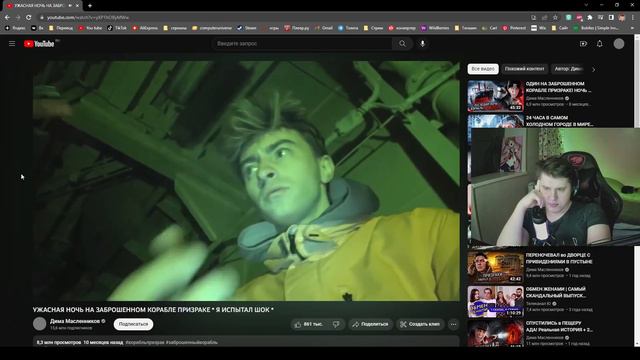Open the Chrome three-dot menu
The height and width of the screenshot is (360, 640).
pos(633,18)
